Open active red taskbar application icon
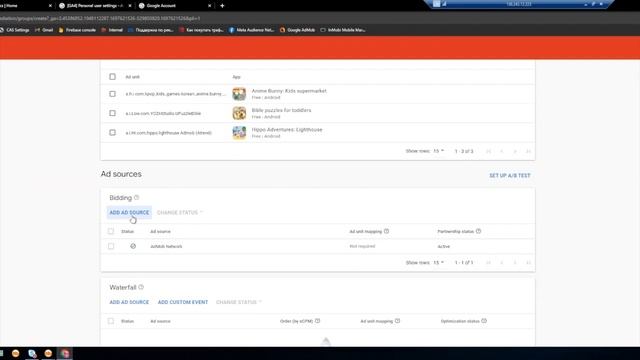640x360 pixels. [65, 353]
